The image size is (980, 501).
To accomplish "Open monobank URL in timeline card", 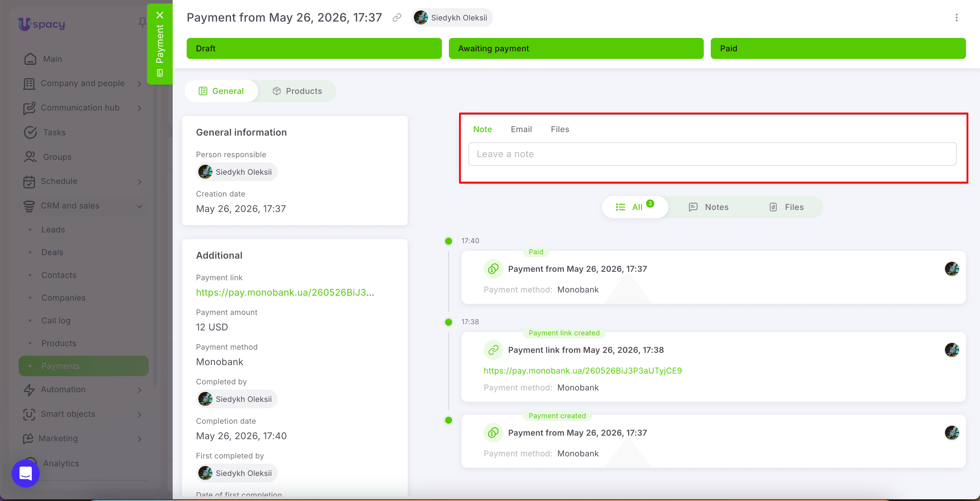I will (x=583, y=371).
